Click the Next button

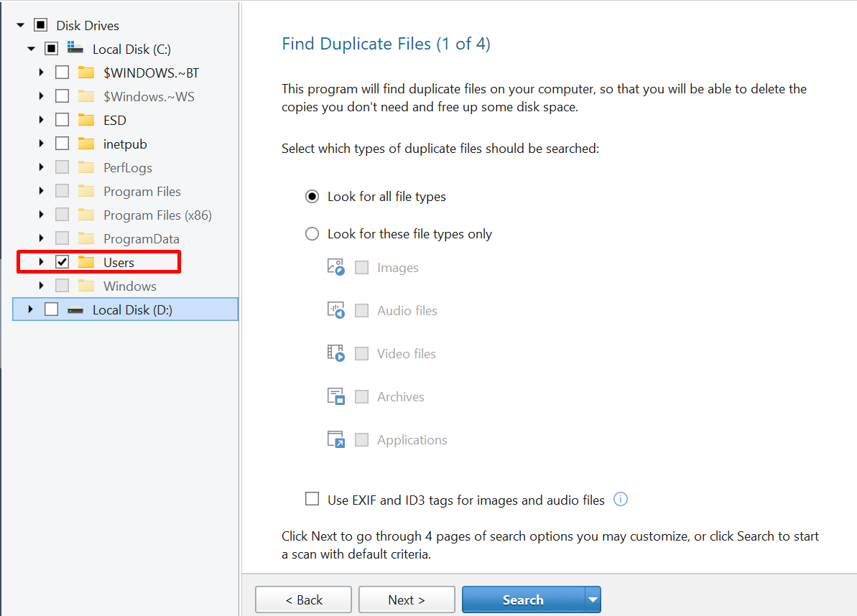(x=407, y=599)
